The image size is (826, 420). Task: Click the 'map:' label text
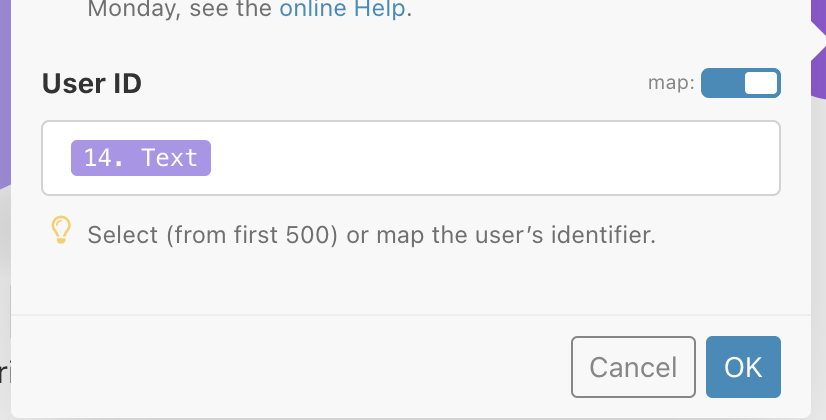[x=671, y=83]
